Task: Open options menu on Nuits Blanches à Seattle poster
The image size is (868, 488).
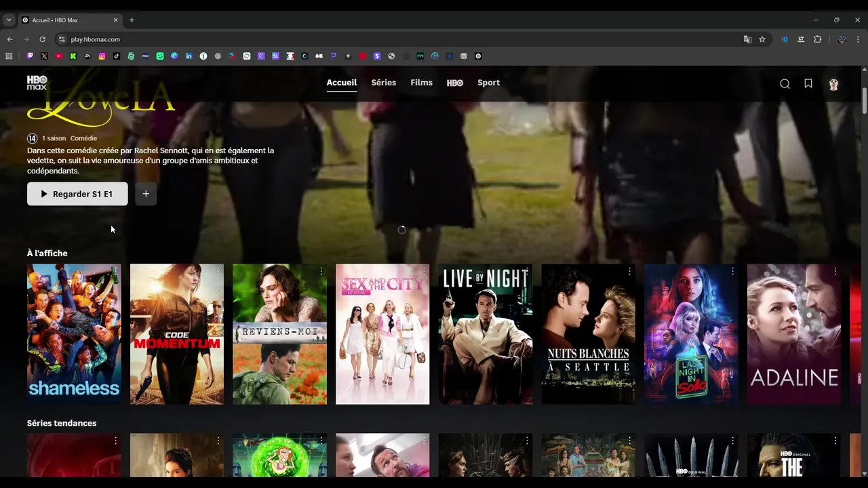Action: click(x=630, y=271)
